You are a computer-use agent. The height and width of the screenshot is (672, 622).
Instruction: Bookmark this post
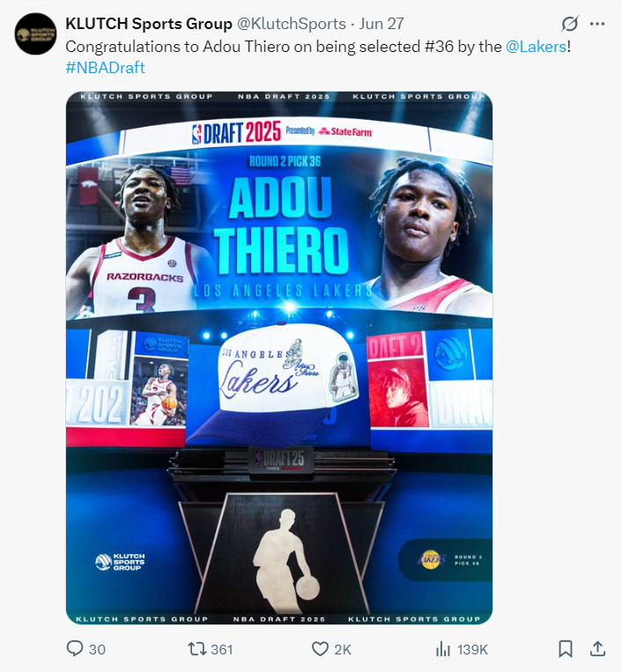coord(566,649)
